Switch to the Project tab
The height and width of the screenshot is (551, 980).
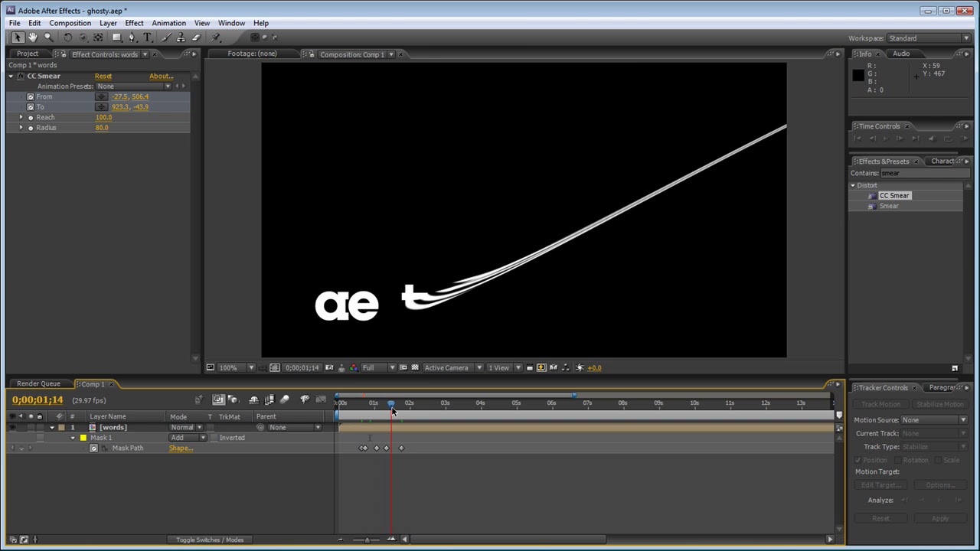[x=28, y=54]
